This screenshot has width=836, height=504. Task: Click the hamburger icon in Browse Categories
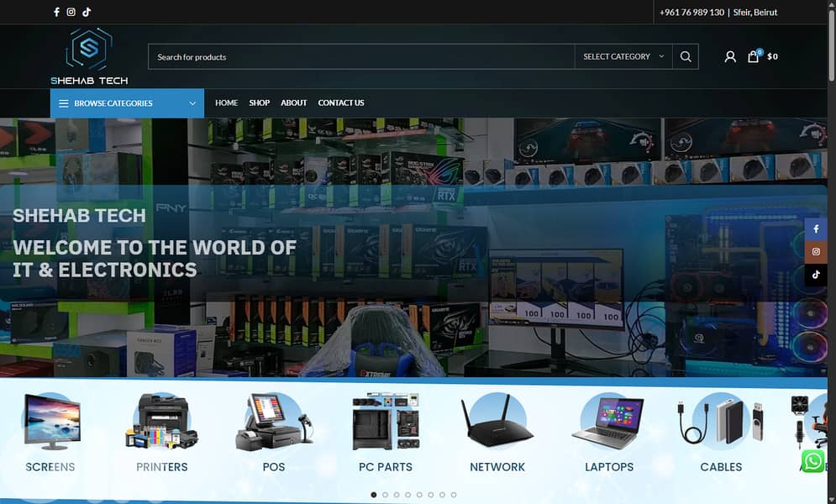(64, 103)
